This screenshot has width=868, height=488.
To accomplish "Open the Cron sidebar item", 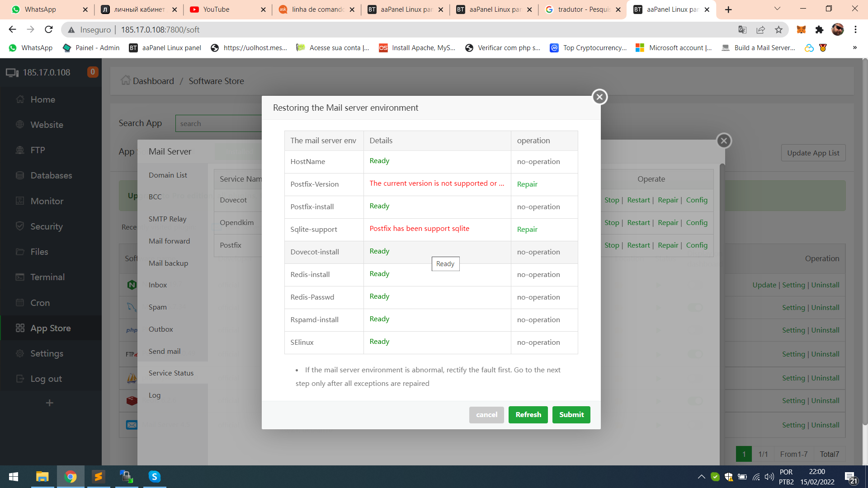I will 40,303.
